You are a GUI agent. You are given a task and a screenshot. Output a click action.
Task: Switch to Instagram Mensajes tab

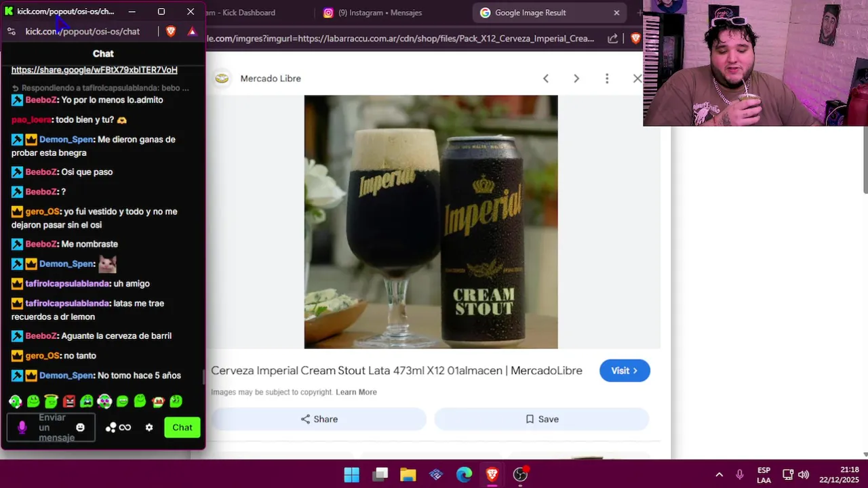coord(372,12)
